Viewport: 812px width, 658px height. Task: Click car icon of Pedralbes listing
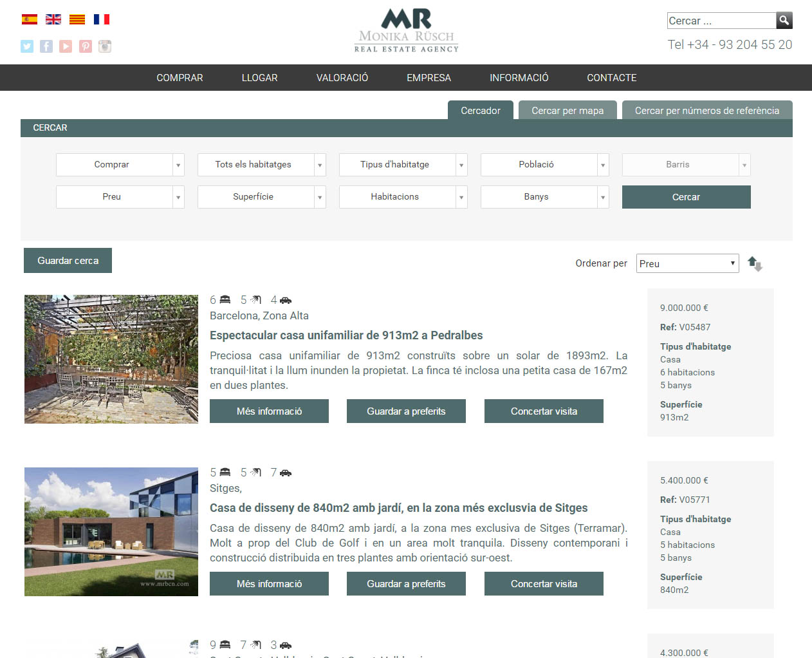click(x=286, y=300)
